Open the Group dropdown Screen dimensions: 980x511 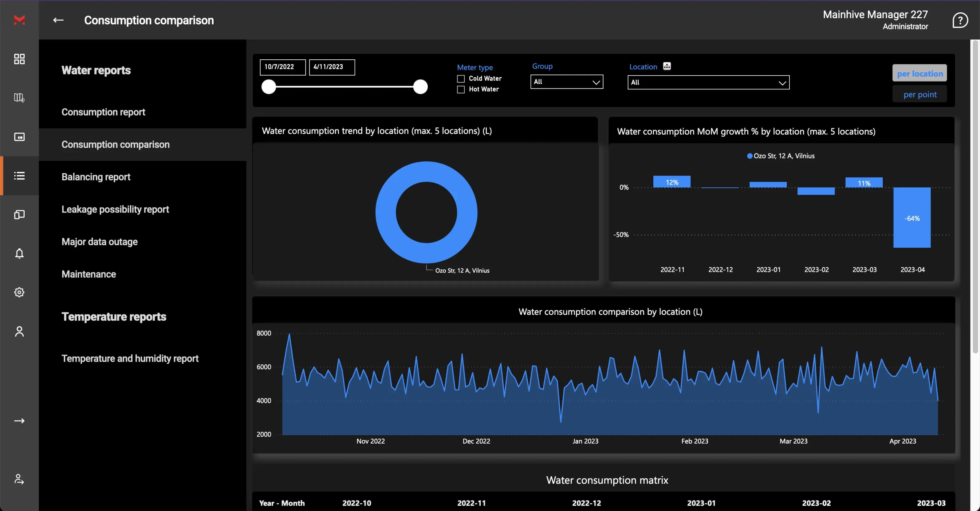[566, 82]
